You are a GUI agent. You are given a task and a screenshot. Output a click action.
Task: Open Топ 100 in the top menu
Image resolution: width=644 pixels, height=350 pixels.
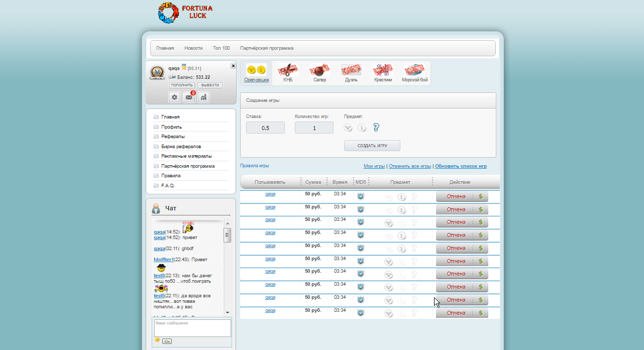(221, 48)
